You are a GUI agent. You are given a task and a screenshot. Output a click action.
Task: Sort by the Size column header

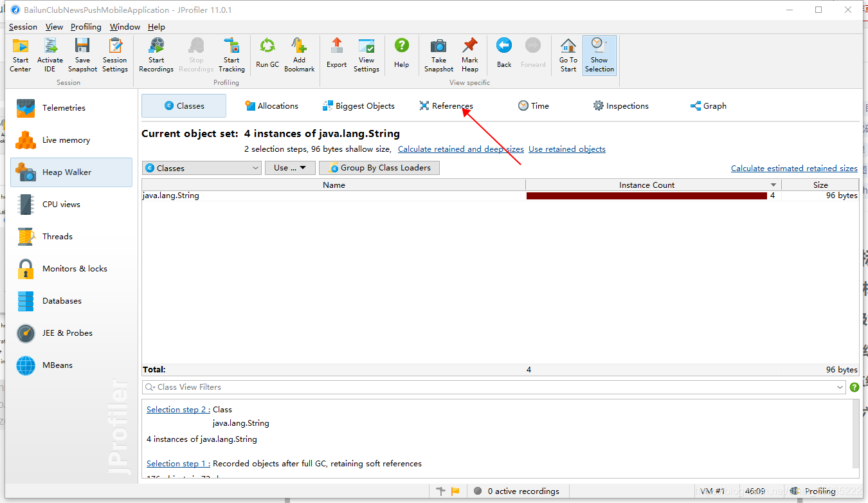820,185
